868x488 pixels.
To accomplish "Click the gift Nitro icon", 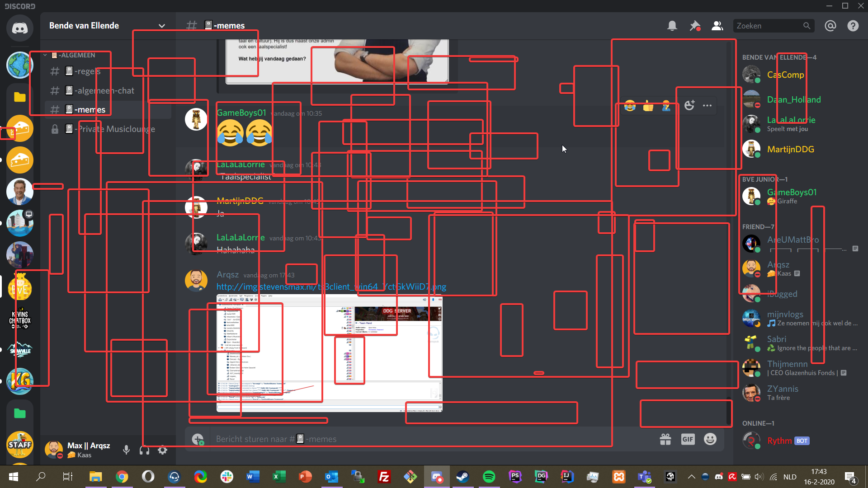I will 665,439.
